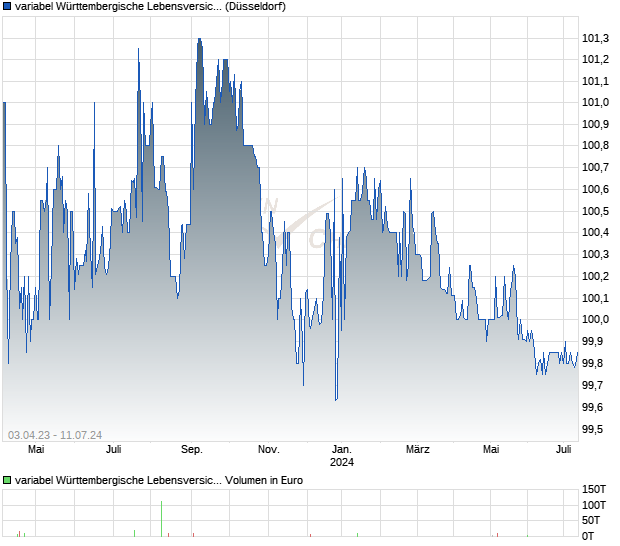The height and width of the screenshot is (546, 620).
Task: Click the 2024 year label below Jan.
Action: 342,462
